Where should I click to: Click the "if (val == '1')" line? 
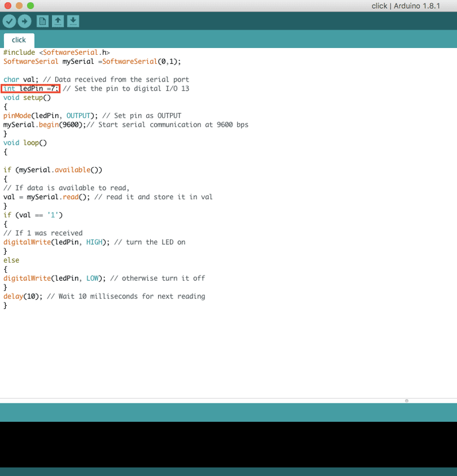tap(33, 215)
